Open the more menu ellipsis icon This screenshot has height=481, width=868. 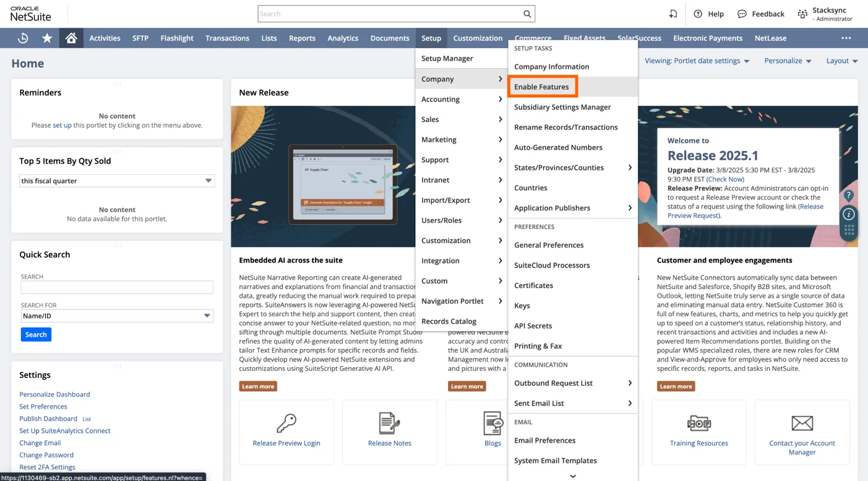pyautogui.click(x=846, y=38)
